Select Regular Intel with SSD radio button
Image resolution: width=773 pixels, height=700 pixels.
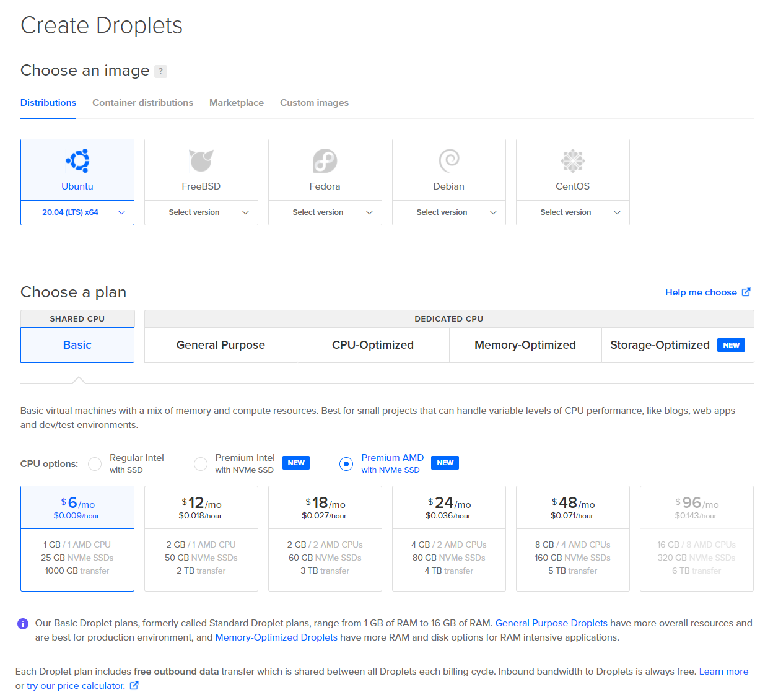pyautogui.click(x=95, y=464)
